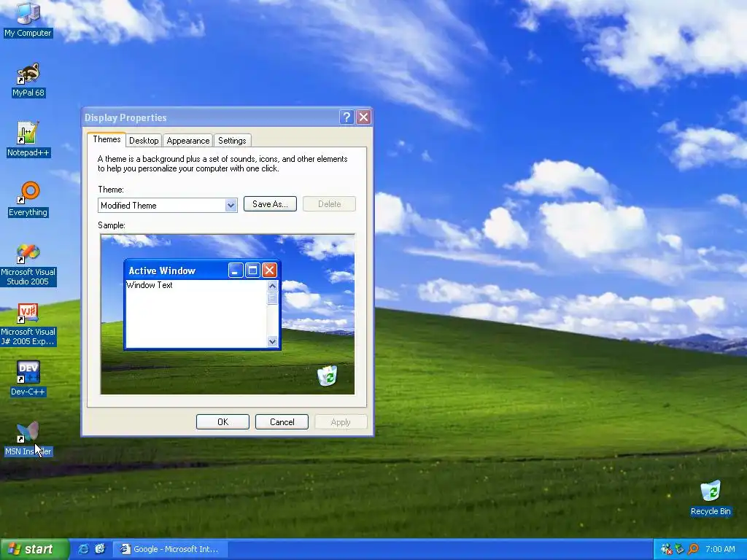Click the maximize button of the sample Active Window

[x=252, y=271]
